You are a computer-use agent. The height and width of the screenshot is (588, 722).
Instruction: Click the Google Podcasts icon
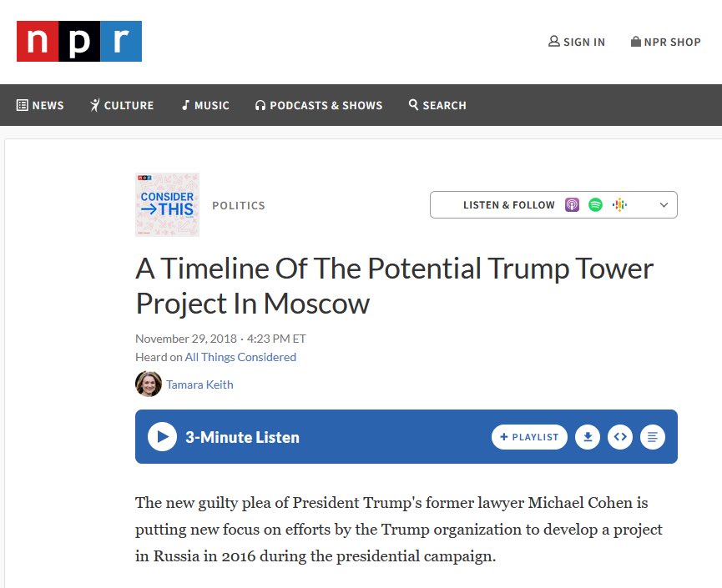click(620, 204)
